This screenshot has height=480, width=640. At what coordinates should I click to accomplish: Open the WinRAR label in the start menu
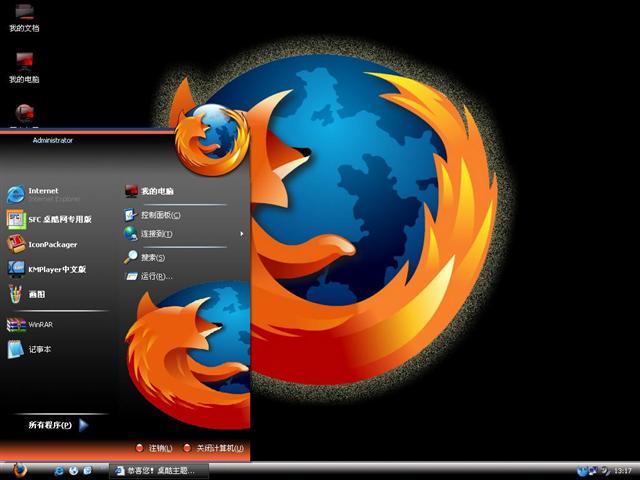click(x=40, y=324)
